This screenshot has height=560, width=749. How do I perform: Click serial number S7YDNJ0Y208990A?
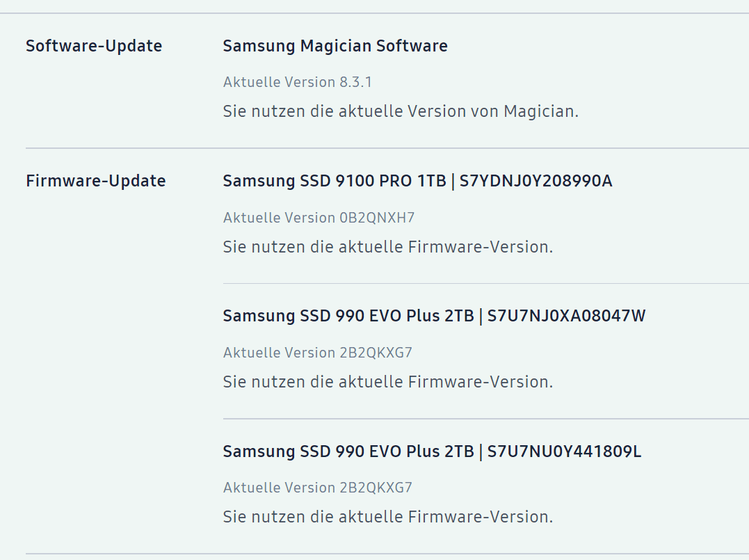[x=535, y=181]
